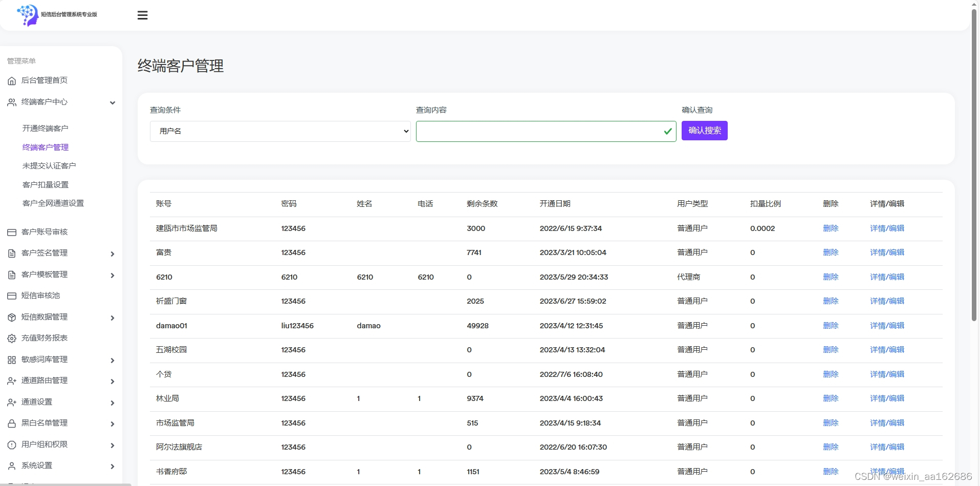Select 终端客户管理 menu item

click(x=46, y=147)
